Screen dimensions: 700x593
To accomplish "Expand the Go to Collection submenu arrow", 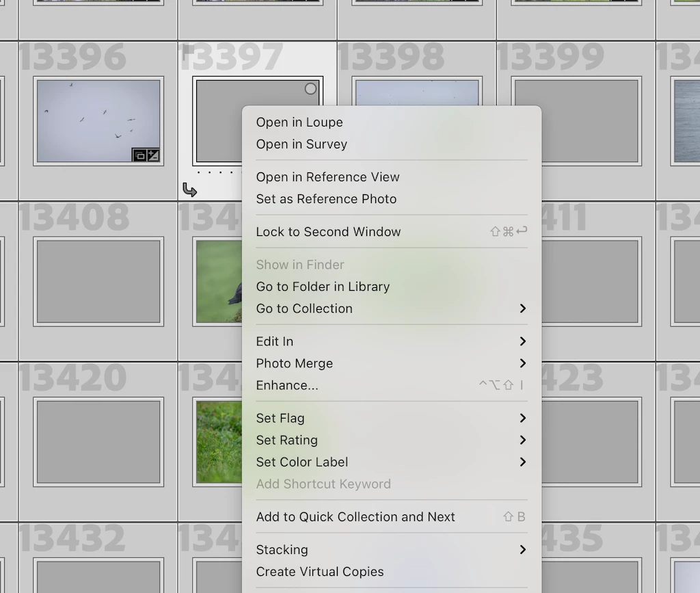I will click(523, 308).
